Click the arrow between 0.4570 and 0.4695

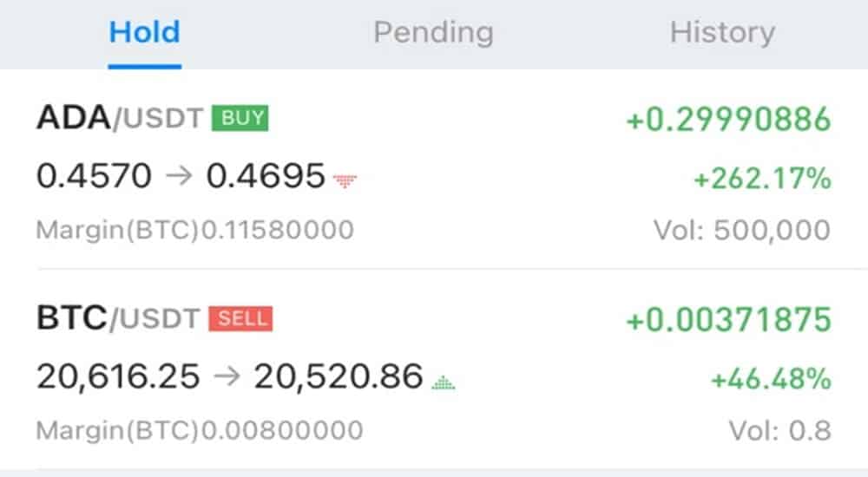179,176
